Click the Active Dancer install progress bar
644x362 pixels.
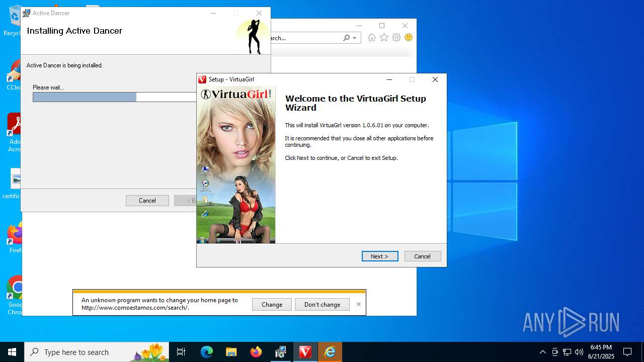pos(115,97)
